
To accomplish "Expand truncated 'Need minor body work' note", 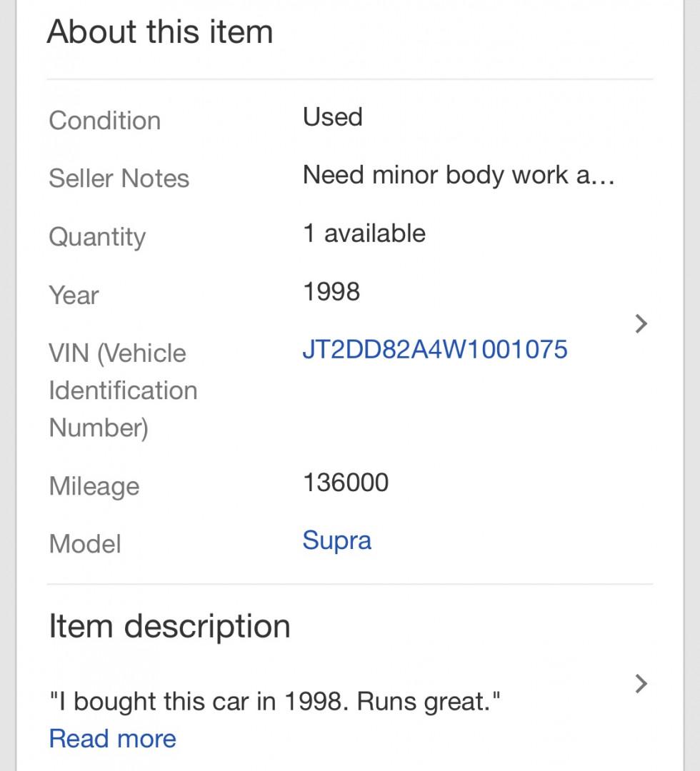I will (458, 176).
